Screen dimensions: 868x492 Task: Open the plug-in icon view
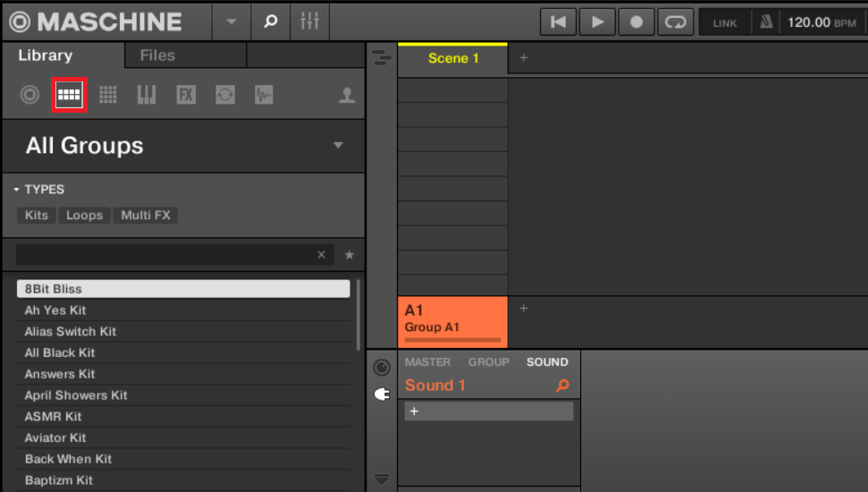click(382, 394)
